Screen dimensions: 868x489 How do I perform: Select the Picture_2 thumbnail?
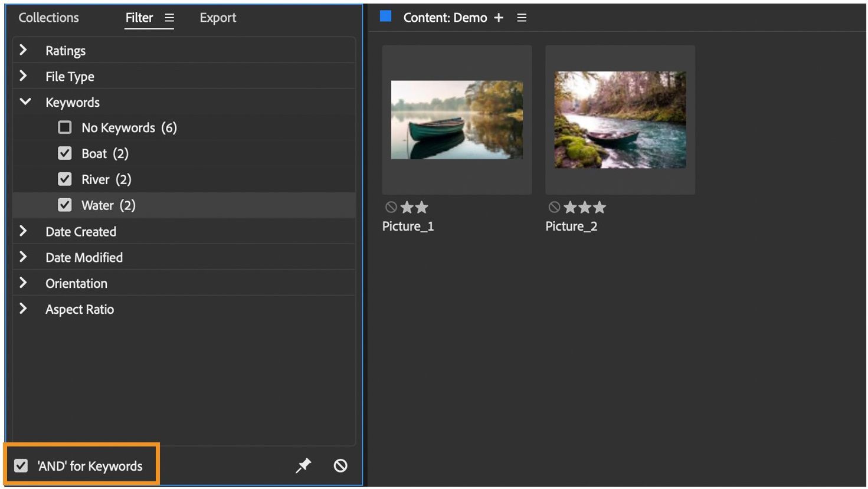coord(620,119)
